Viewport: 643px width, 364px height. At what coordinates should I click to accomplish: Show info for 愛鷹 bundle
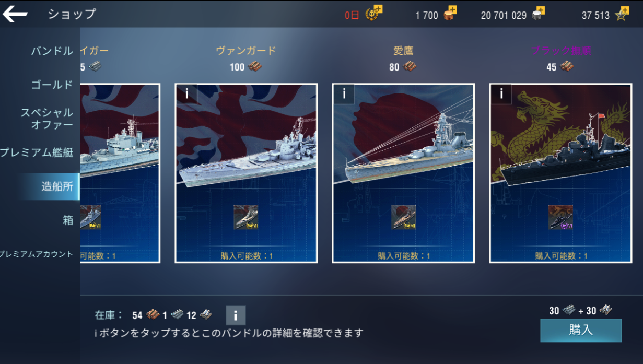point(344,94)
